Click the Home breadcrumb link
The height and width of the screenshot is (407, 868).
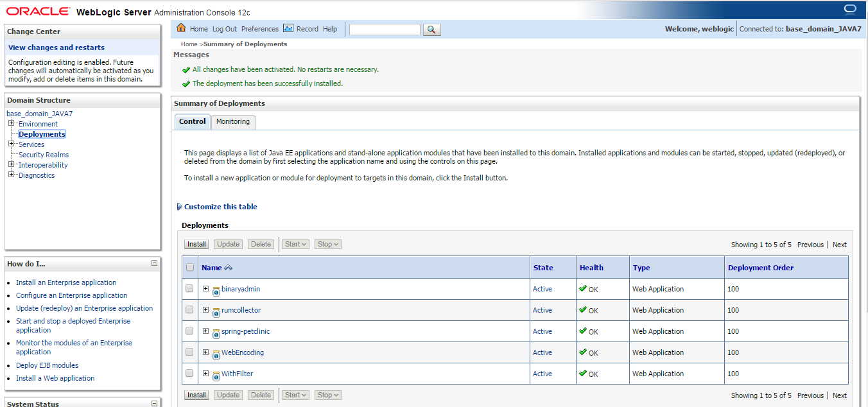[x=189, y=44]
